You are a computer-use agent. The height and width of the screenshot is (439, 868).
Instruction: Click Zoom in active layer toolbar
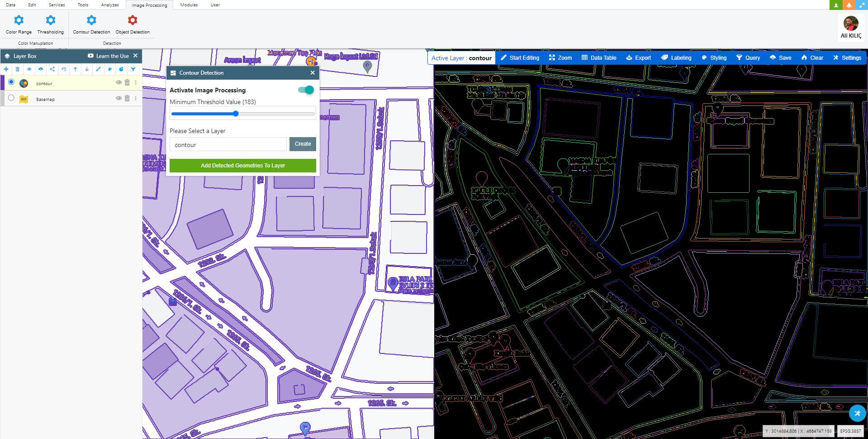560,57
